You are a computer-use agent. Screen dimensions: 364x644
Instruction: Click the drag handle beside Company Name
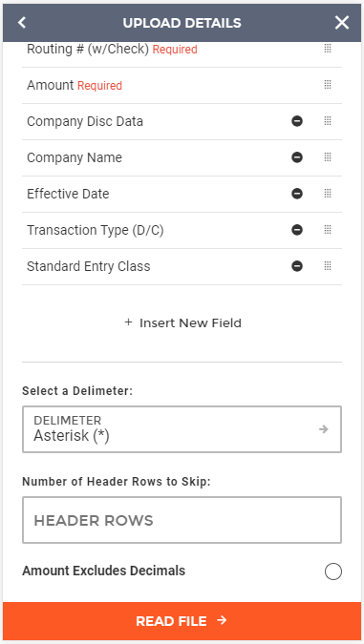point(328,157)
